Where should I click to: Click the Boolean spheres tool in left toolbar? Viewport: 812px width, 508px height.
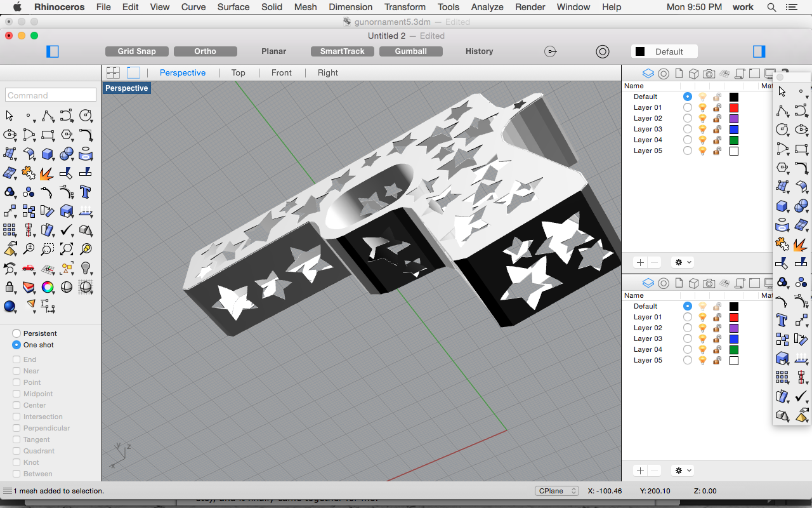point(67,154)
